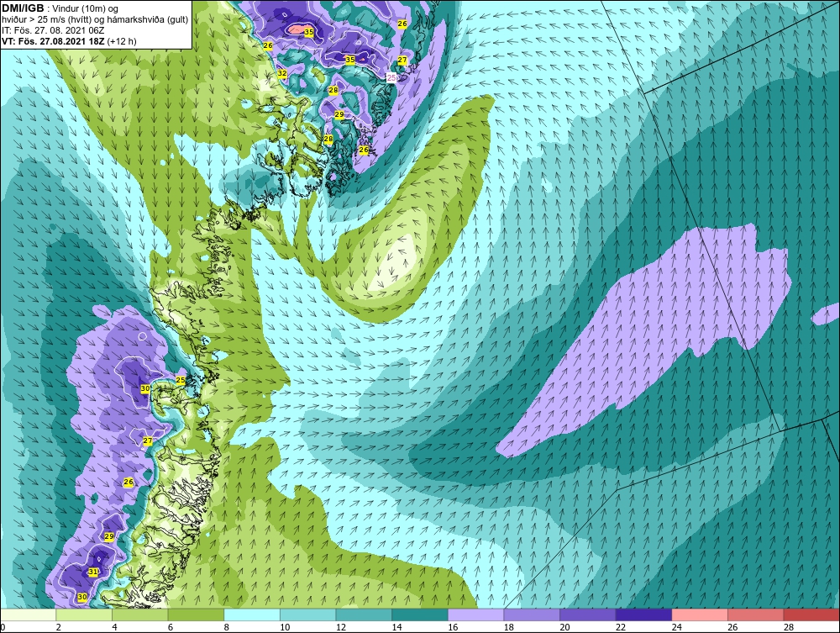Pick the red legend swatch above 28 m/s

coord(811,615)
